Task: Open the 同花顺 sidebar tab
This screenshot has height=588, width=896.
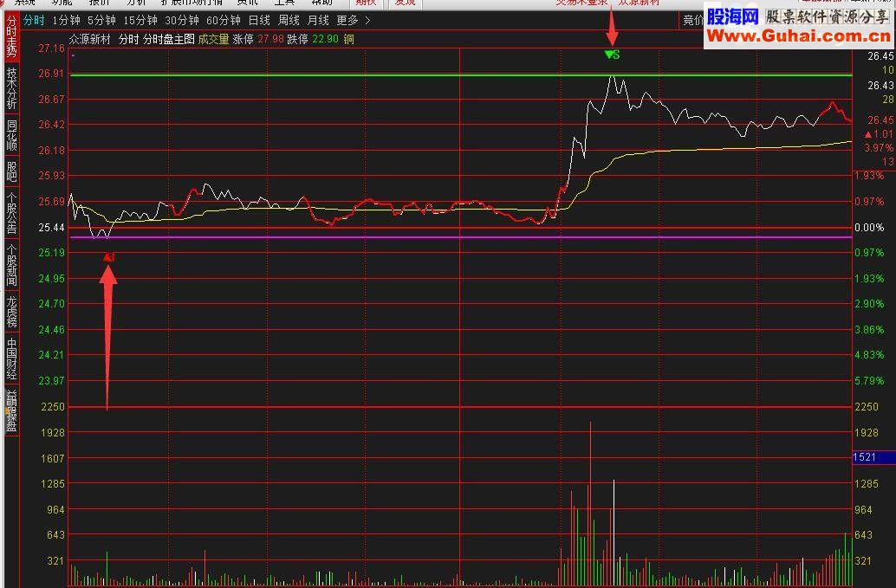Action: tap(11, 135)
